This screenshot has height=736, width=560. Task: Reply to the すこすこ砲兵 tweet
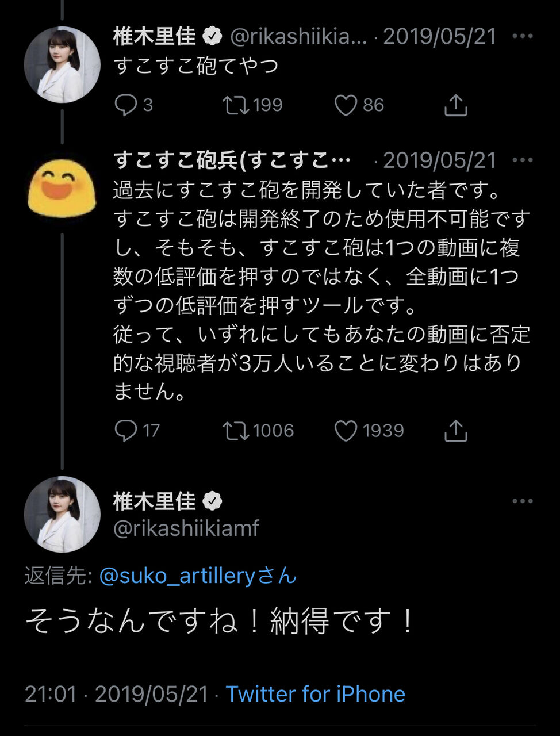[x=126, y=431]
